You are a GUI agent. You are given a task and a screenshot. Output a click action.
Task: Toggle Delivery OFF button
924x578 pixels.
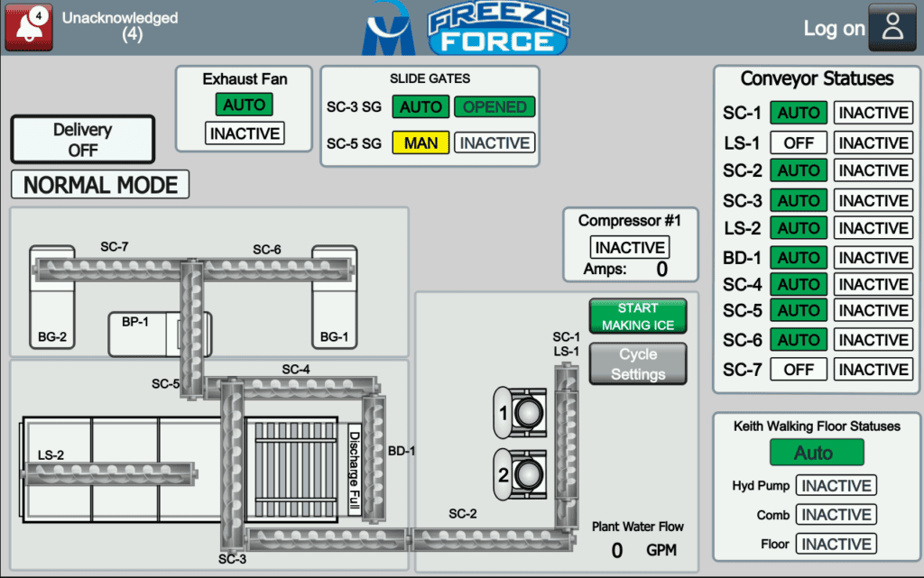[82, 140]
